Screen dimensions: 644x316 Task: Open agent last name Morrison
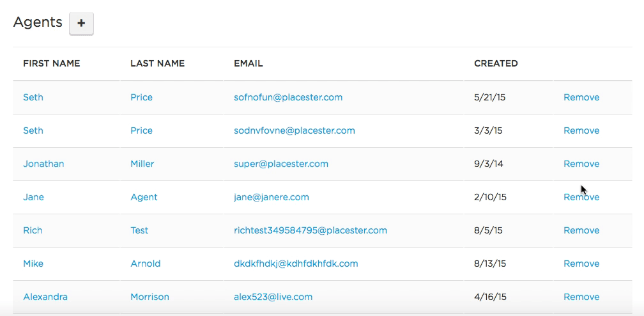coord(149,297)
